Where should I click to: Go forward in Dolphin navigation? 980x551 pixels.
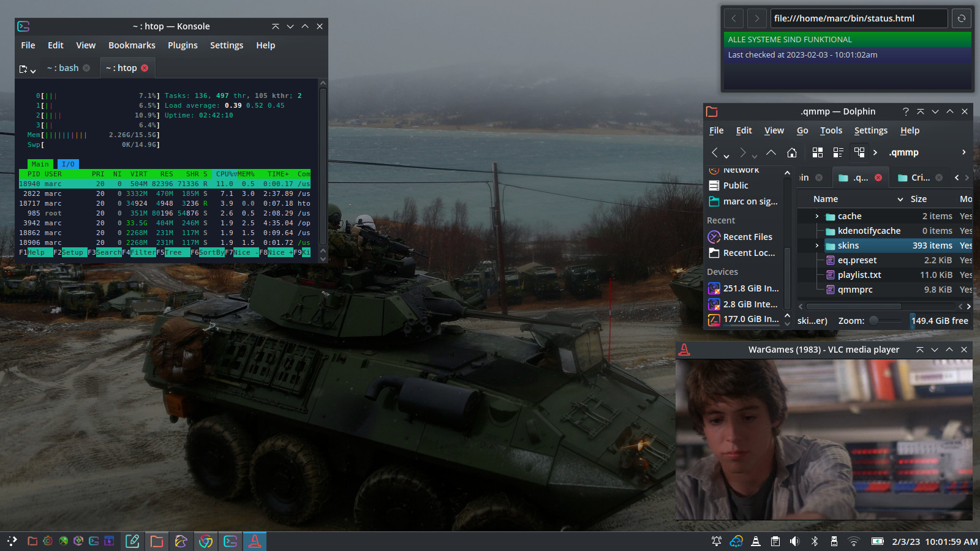point(742,152)
